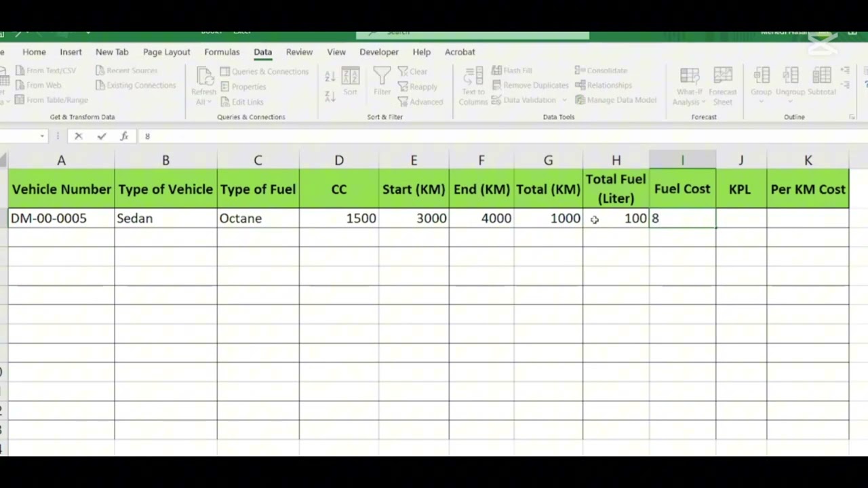868x488 pixels.
Task: Click the 'Octane' cell
Action: 258,218
